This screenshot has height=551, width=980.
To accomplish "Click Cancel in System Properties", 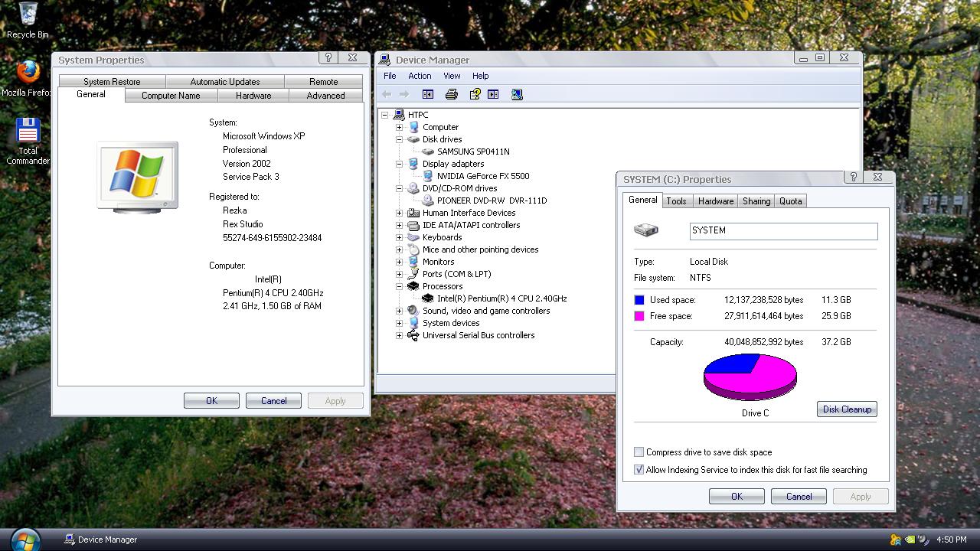I will coord(273,401).
